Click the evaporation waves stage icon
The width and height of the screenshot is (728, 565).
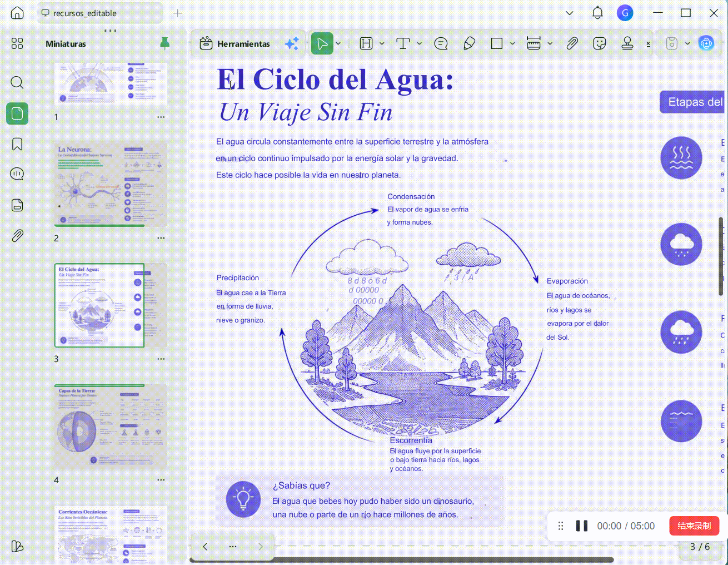coord(681,157)
